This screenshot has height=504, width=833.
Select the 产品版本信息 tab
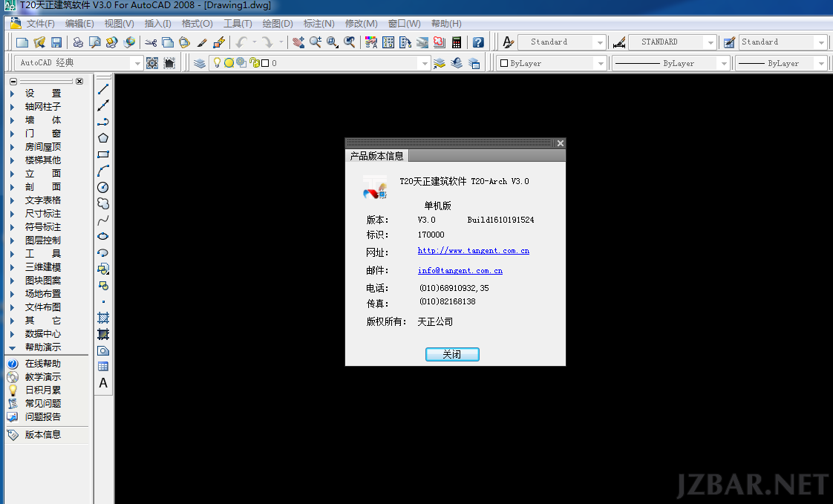[x=376, y=156]
